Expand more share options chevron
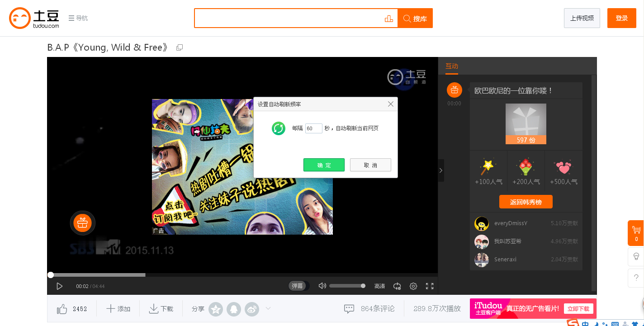Screen dimensions: 644x326 pyautogui.click(x=268, y=308)
